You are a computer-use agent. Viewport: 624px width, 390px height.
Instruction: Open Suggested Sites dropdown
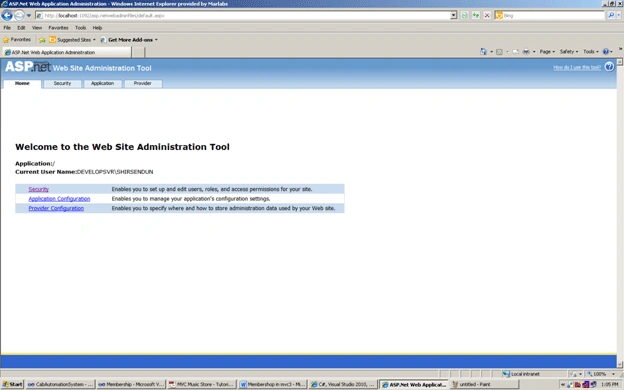pyautogui.click(x=72, y=40)
